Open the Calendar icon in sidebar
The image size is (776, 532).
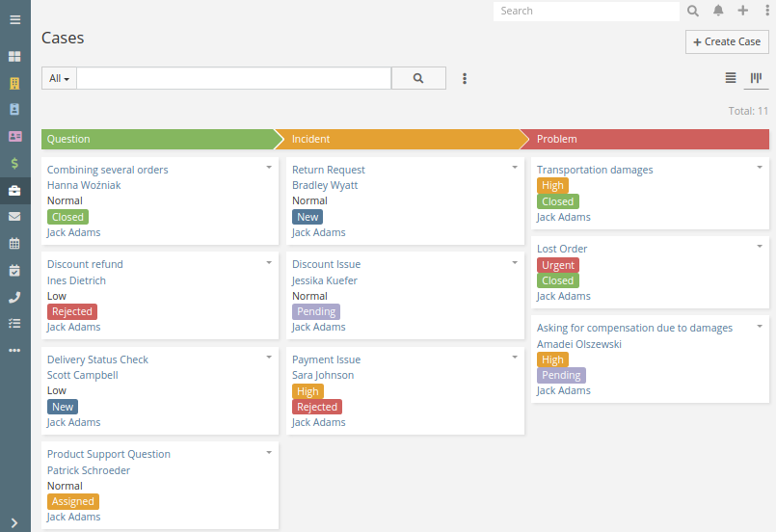(x=14, y=243)
